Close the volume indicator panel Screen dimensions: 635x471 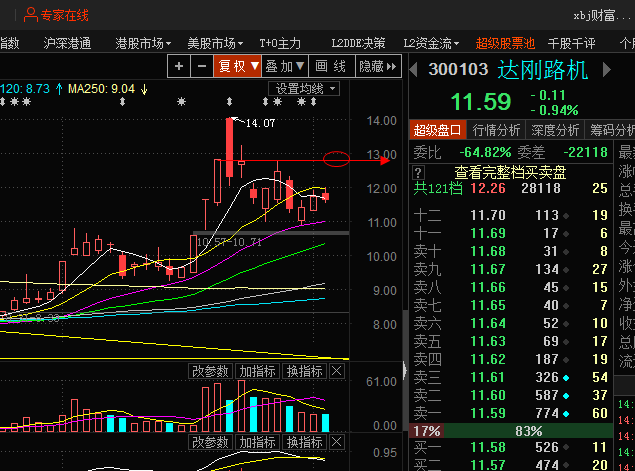pos(337,371)
